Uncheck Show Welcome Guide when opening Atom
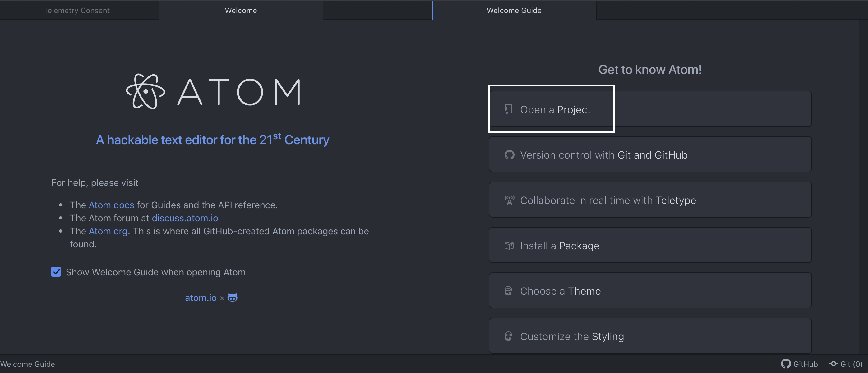This screenshot has height=373, width=868. click(x=56, y=272)
